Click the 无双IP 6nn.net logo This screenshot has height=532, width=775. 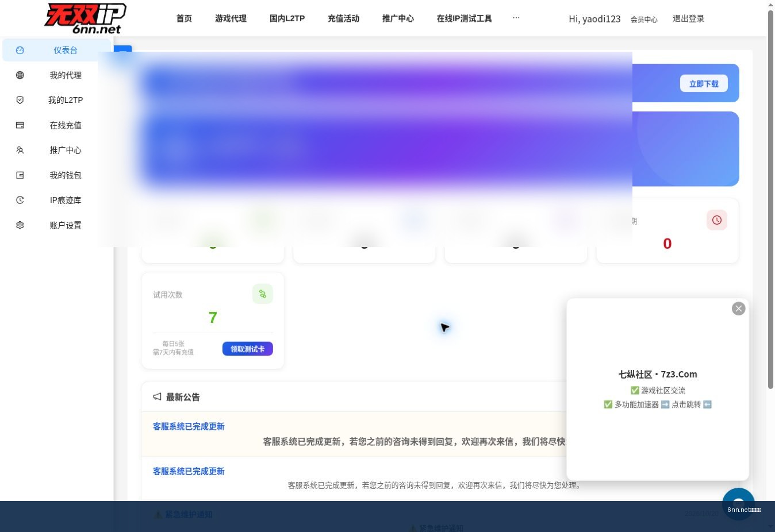coord(86,18)
